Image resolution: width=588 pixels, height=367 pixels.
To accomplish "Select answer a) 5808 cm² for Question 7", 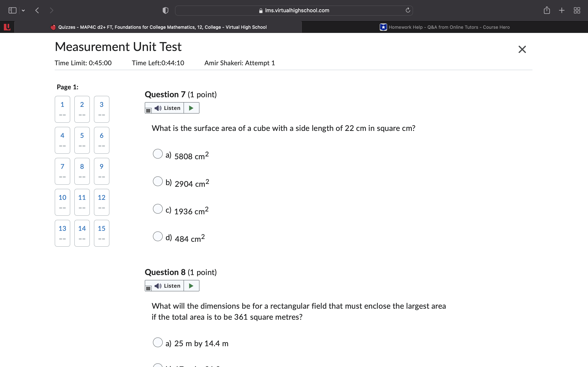I will point(158,154).
